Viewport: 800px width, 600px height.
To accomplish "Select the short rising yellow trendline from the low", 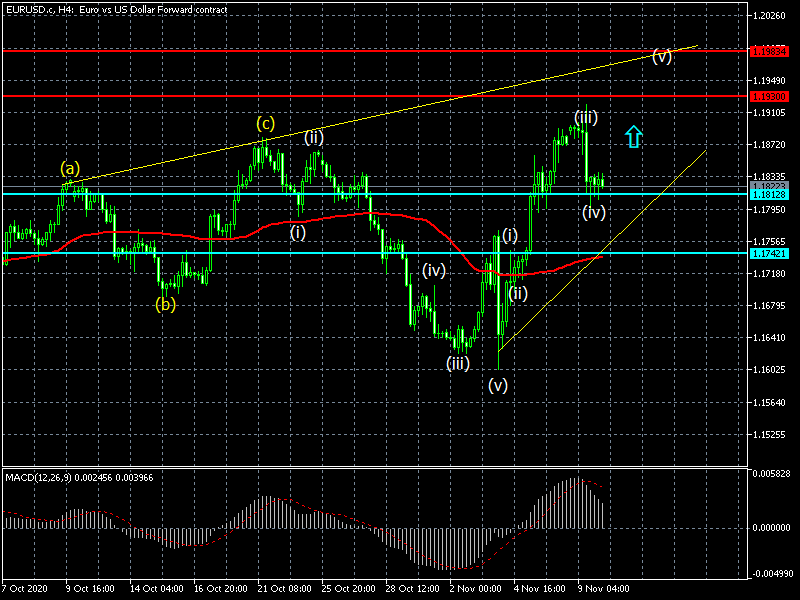I will point(602,251).
